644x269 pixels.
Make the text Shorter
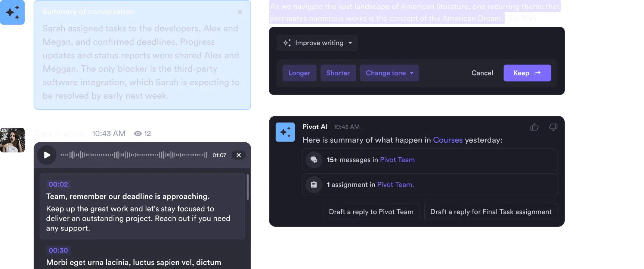coord(338,73)
